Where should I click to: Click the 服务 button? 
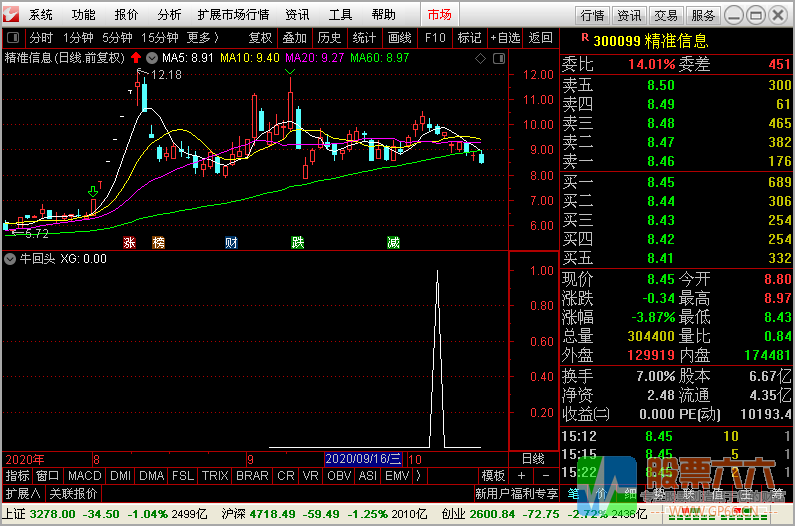(x=703, y=16)
